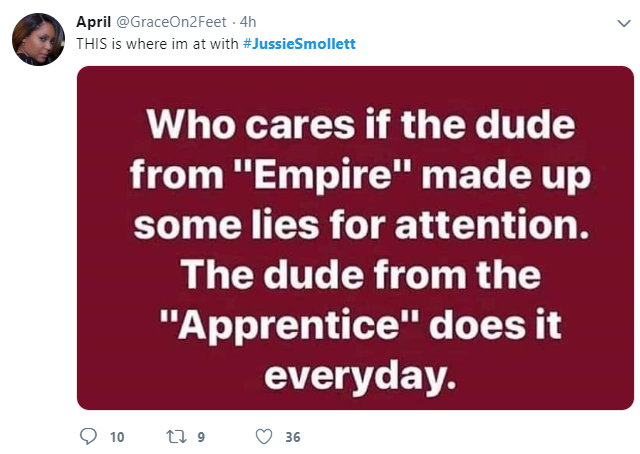Visit the @GraceOn2Feet handle
The image size is (640, 454).
[x=171, y=22]
